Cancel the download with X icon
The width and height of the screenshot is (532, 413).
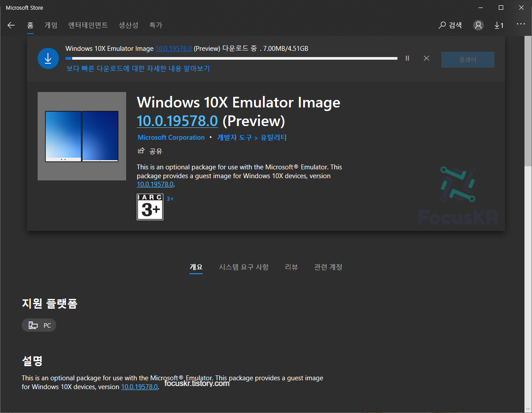point(426,58)
